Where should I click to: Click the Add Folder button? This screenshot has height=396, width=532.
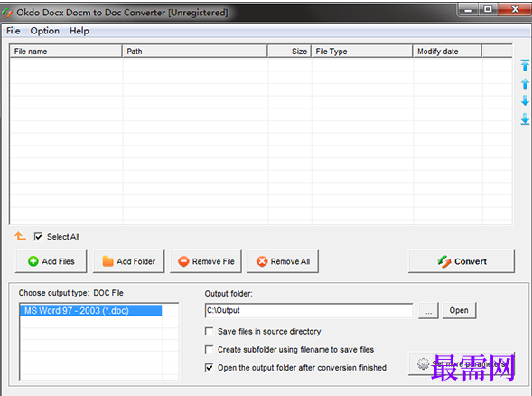128,261
